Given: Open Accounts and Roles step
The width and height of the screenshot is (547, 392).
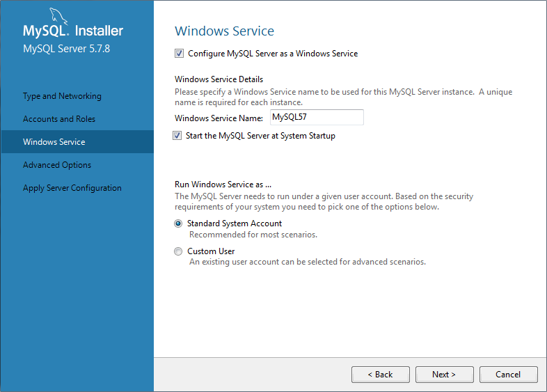Looking at the screenshot, I should point(59,119).
